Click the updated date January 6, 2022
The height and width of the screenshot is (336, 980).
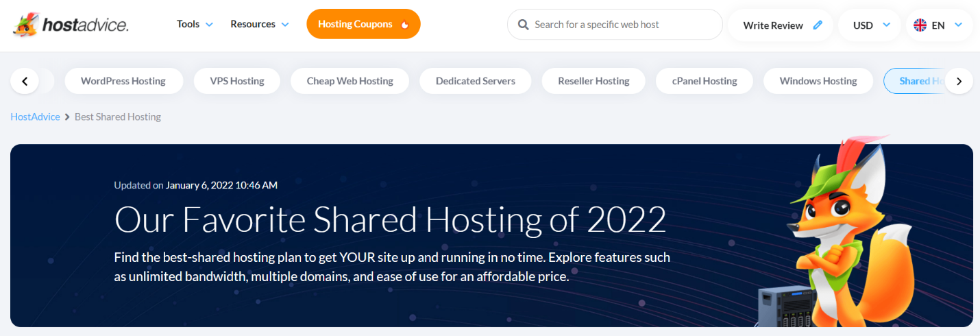pyautogui.click(x=221, y=184)
